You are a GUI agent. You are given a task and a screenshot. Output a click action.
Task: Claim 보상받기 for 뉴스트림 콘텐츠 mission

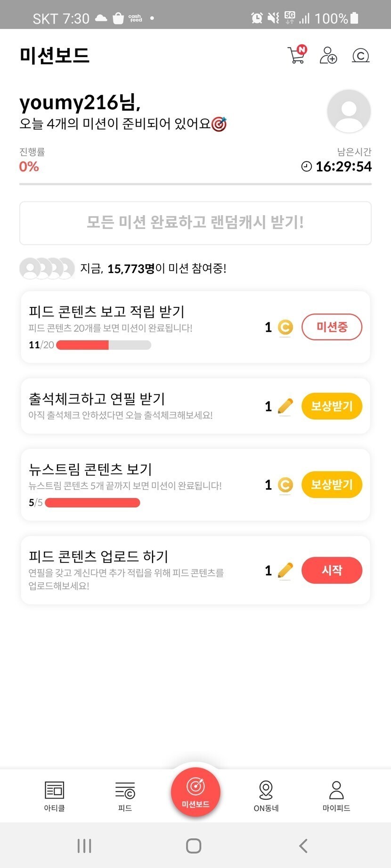332,484
